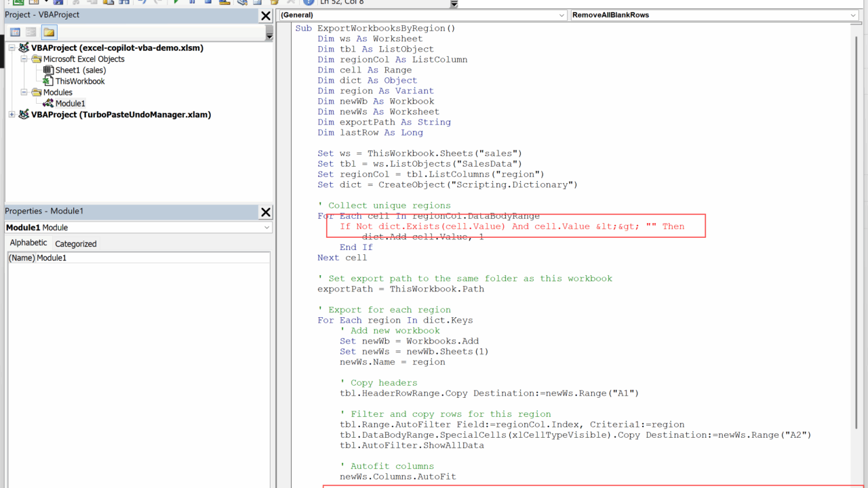The height and width of the screenshot is (488, 868).
Task: Open the blue Help icon in toolbar
Action: tap(309, 2)
